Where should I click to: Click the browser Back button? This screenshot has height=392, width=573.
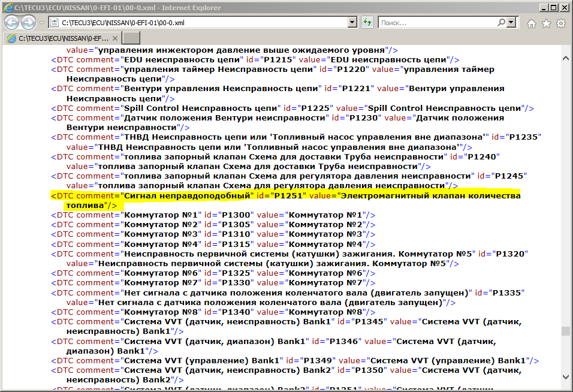tap(12, 23)
